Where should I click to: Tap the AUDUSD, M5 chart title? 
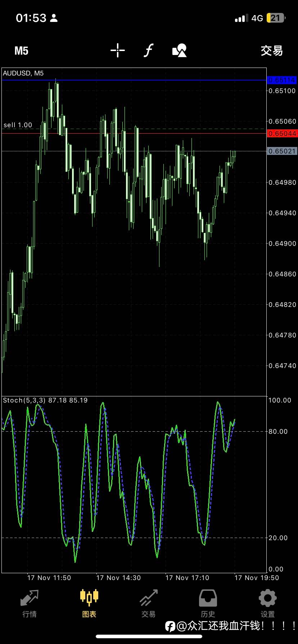23,73
